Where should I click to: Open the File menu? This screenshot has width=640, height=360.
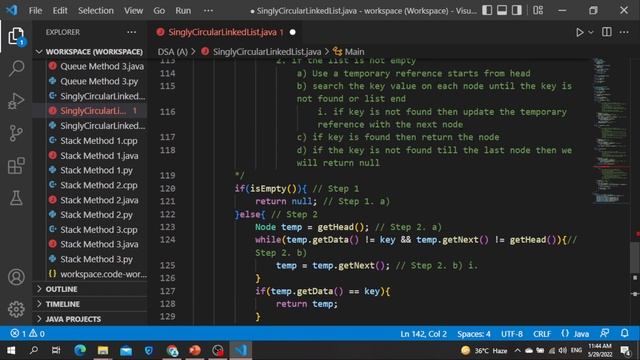[35, 11]
